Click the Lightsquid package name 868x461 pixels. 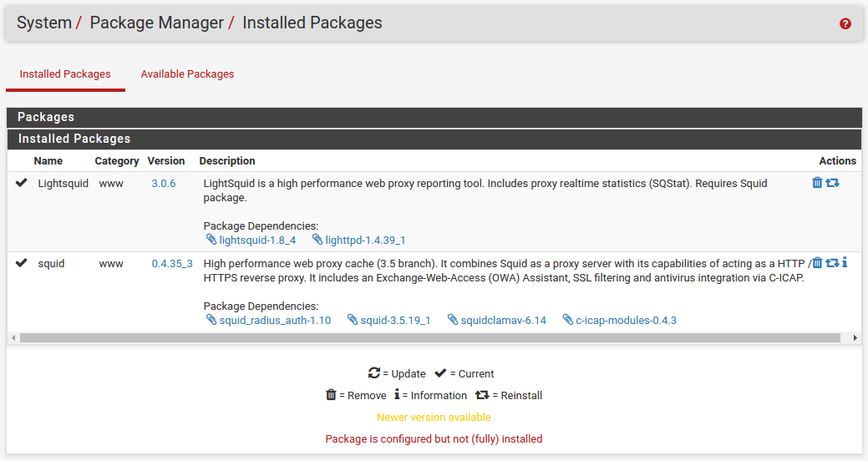click(63, 183)
